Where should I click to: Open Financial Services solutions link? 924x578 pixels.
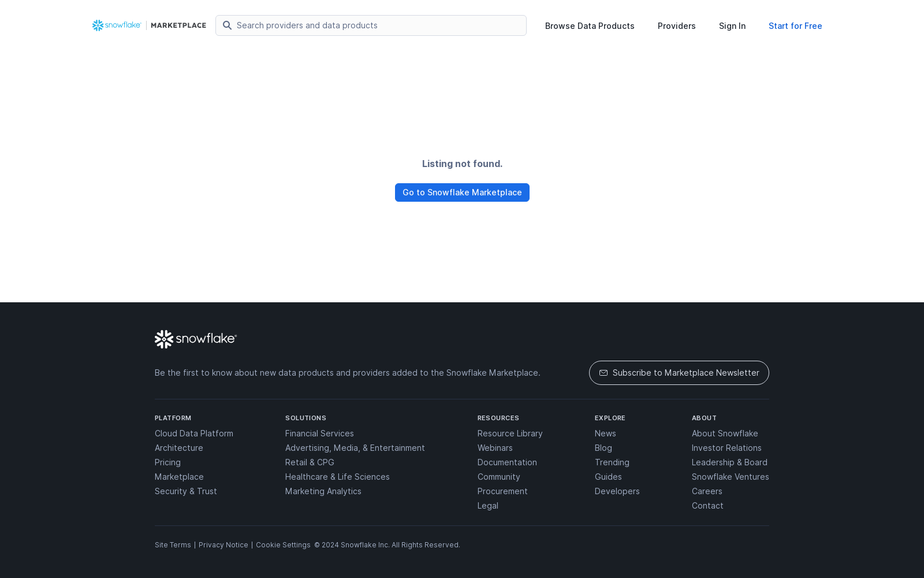(319, 433)
